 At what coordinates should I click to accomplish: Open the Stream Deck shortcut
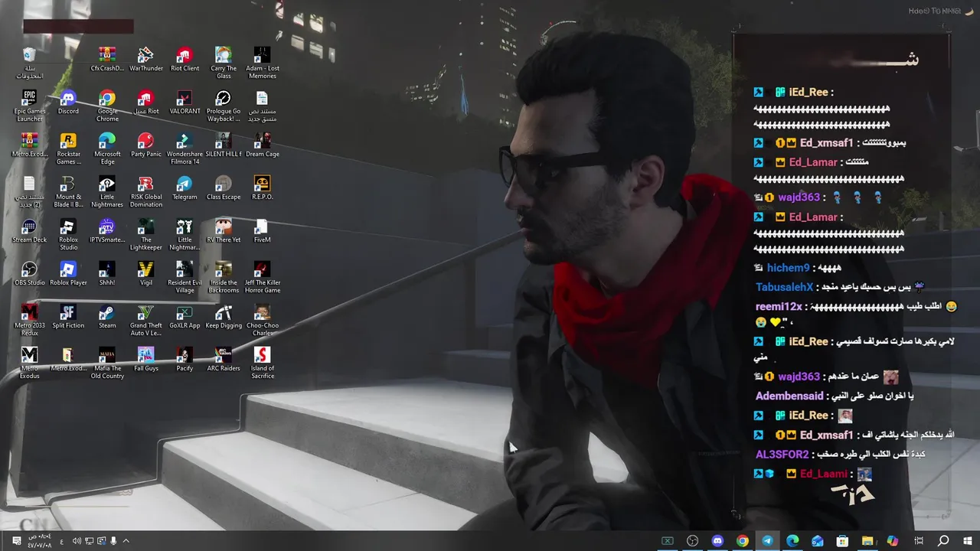(x=29, y=231)
